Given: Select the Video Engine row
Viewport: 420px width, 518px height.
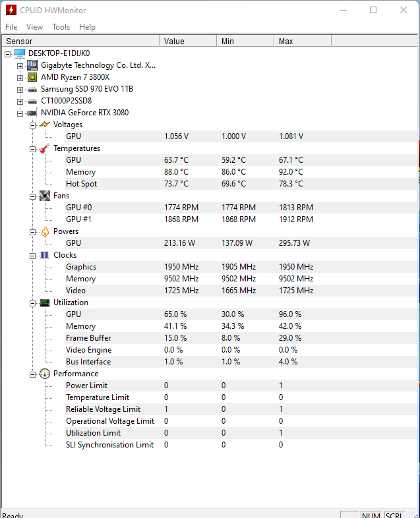Looking at the screenshot, I should 241,350.
